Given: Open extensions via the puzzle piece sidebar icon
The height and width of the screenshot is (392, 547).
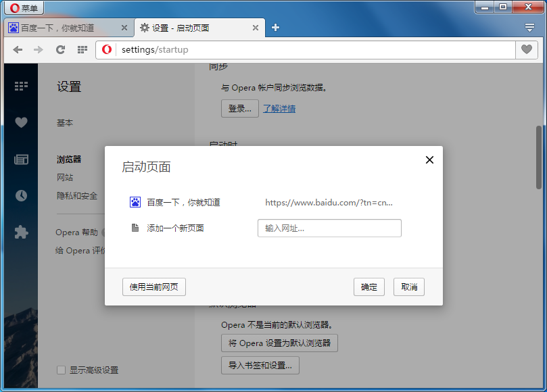Looking at the screenshot, I should coord(20,232).
